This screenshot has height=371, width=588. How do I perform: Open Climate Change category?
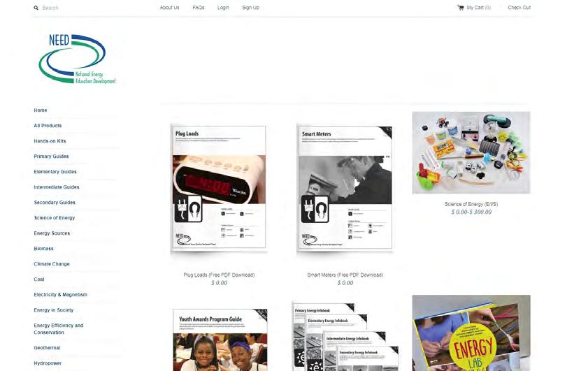click(52, 264)
